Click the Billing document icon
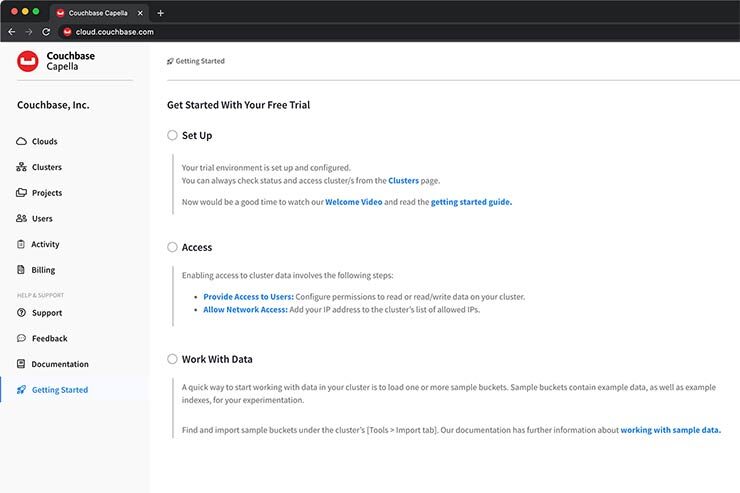Image resolution: width=740 pixels, height=493 pixels. [22, 270]
